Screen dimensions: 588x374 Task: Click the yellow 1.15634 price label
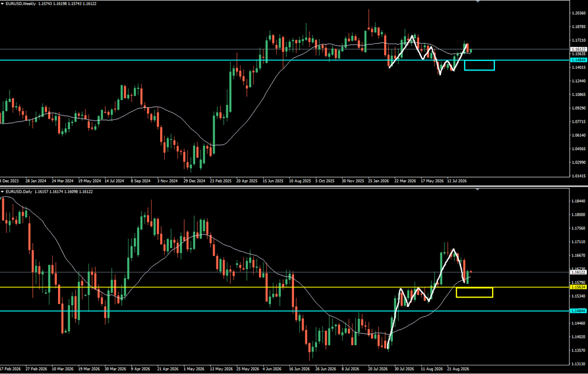pos(578,287)
